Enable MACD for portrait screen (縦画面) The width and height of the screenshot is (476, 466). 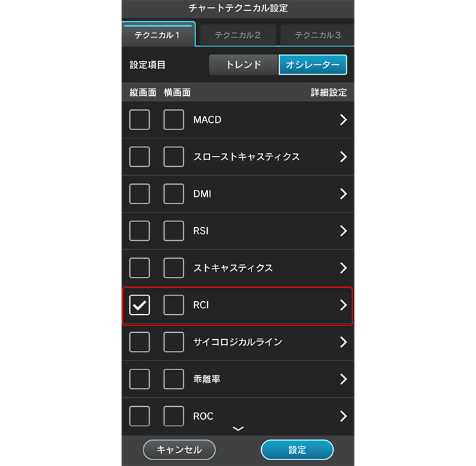(140, 120)
